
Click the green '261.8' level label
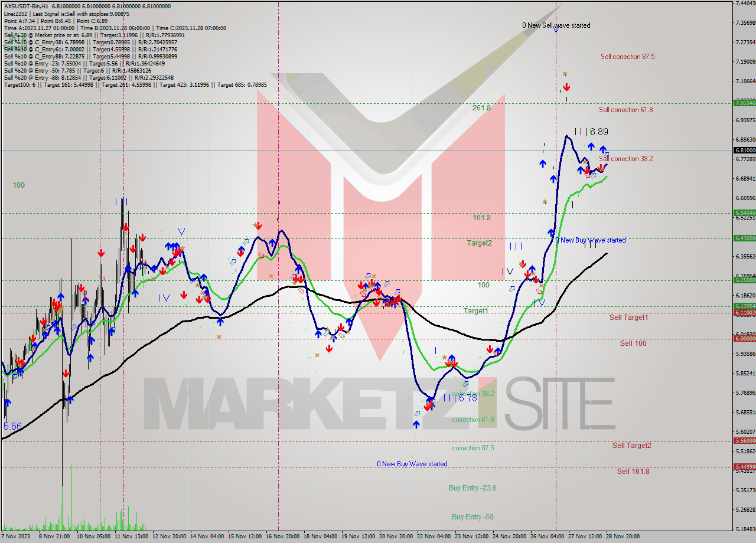click(481, 108)
